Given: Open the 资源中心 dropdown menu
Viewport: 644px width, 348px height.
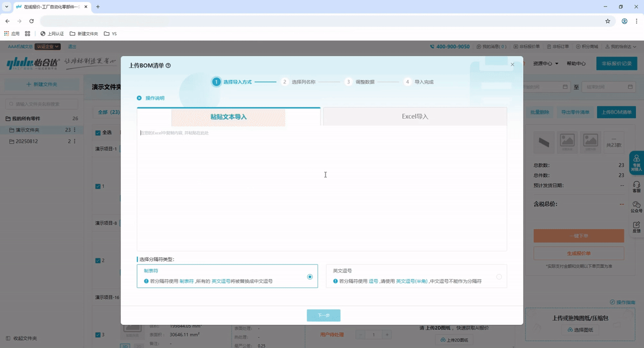Looking at the screenshot, I should coord(545,63).
